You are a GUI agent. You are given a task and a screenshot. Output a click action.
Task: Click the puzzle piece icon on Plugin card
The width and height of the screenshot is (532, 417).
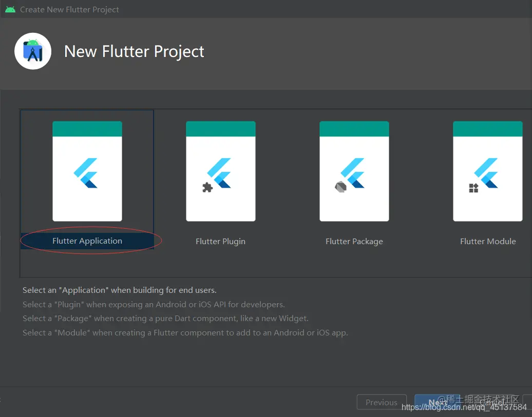point(207,187)
